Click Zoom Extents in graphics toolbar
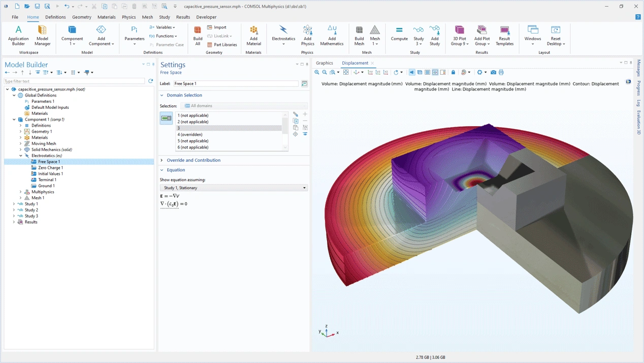Screen dimensions: 644x363 click(346, 72)
